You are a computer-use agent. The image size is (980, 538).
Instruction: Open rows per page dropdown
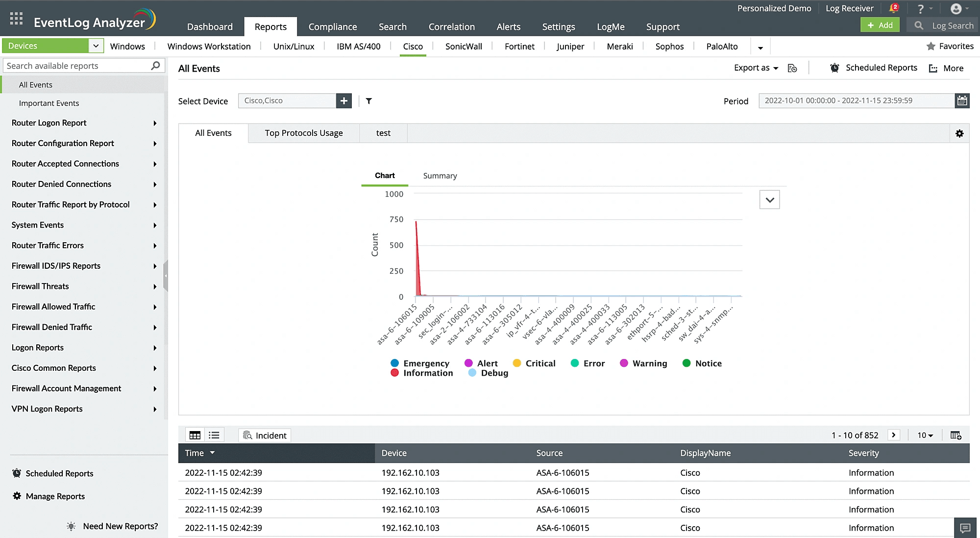925,436
